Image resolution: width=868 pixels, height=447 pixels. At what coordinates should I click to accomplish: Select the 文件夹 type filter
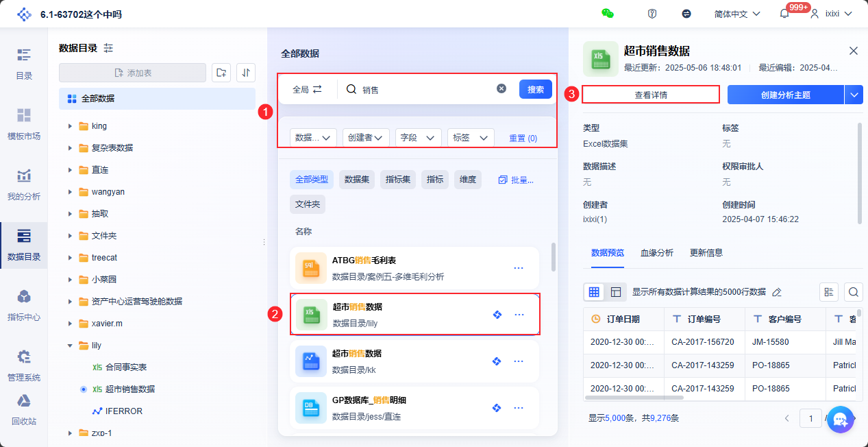coord(308,204)
